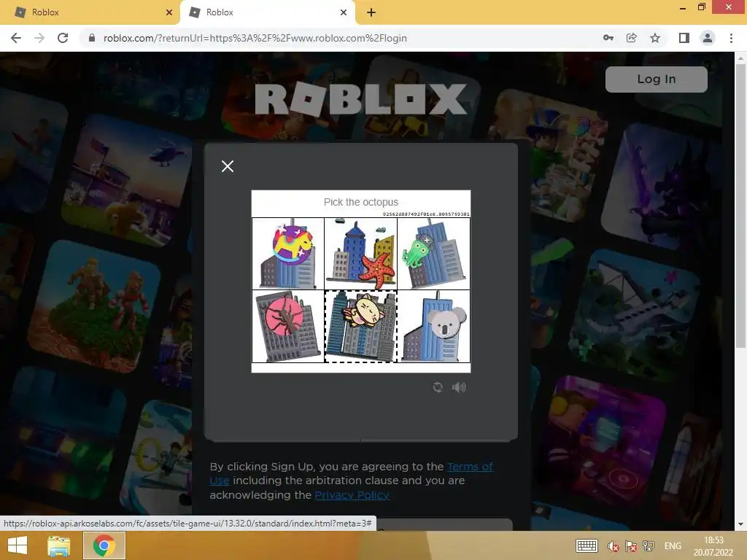Open Action Center flag icon

631,546
